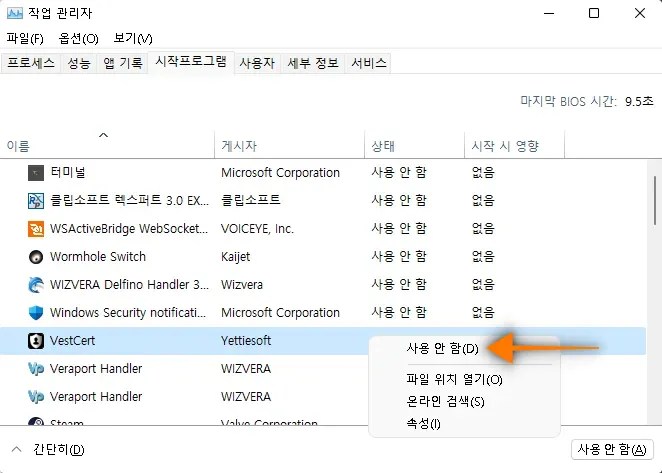This screenshot has height=473, width=662.
Task: Switch to the 성능 tab
Action: point(79,63)
